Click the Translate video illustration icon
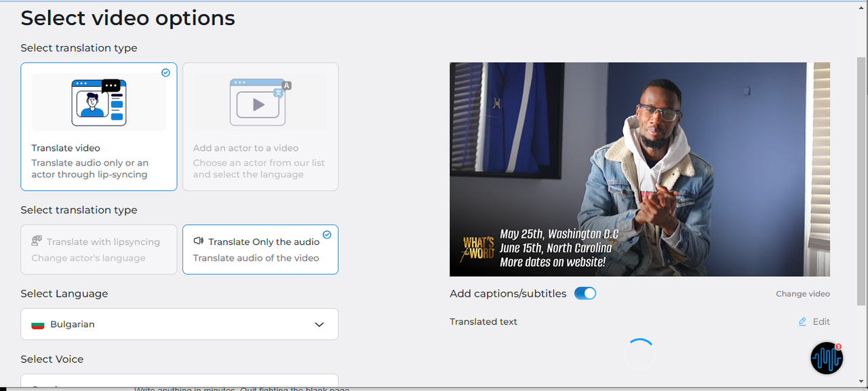The width and height of the screenshot is (868, 391). (99, 103)
